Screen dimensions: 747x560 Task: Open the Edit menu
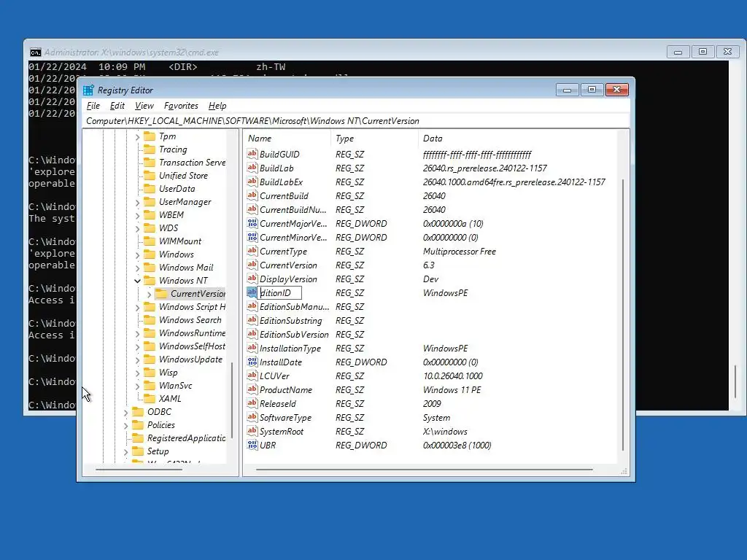[117, 106]
